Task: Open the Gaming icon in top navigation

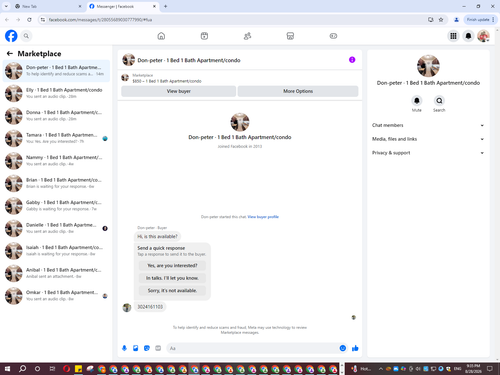Action: pyautogui.click(x=333, y=36)
